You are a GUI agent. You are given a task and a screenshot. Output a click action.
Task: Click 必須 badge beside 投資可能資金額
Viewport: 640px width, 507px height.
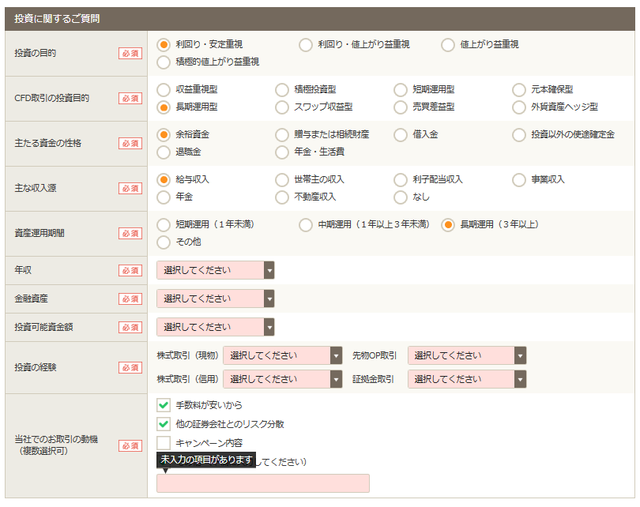130,327
